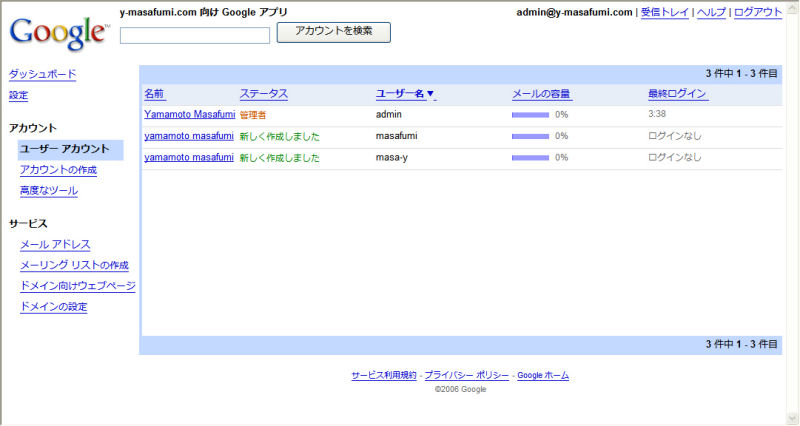Open アカウントの作成 sidebar link
Viewport: 800px width, 426px height.
[x=58, y=170]
